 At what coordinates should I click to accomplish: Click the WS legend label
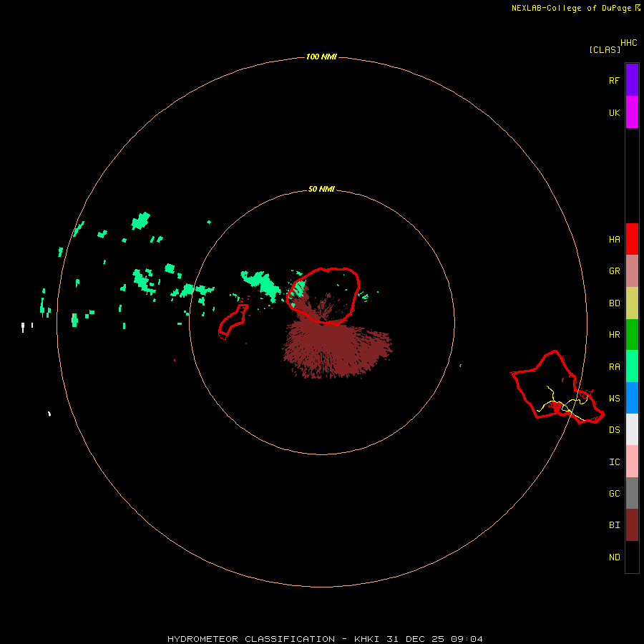615,398
